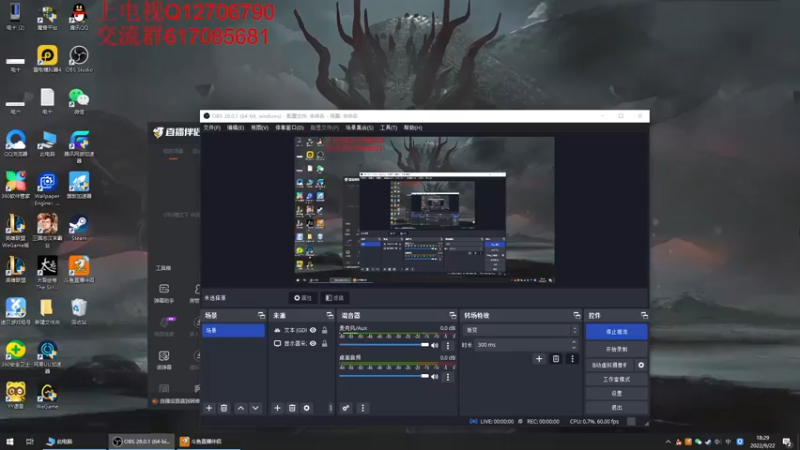800x450 pixels.
Task: Open Audio Mixer bottom three-dot menu
Action: coord(363,408)
